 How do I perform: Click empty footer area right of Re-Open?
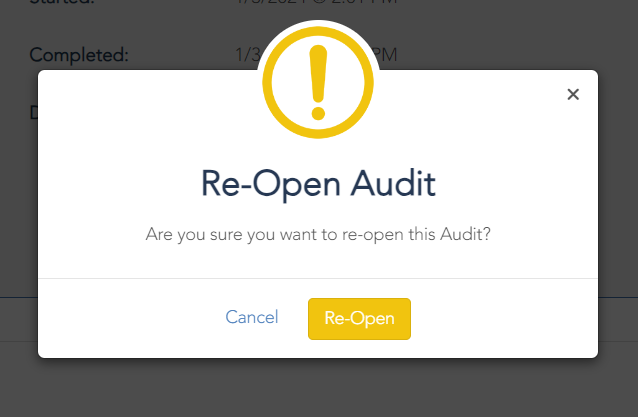pyautogui.click(x=504, y=319)
